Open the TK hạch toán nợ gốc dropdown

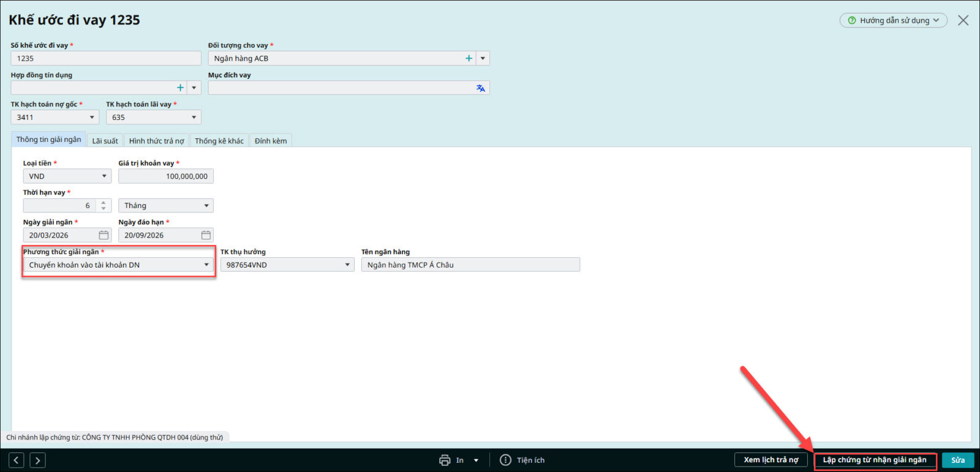click(92, 118)
